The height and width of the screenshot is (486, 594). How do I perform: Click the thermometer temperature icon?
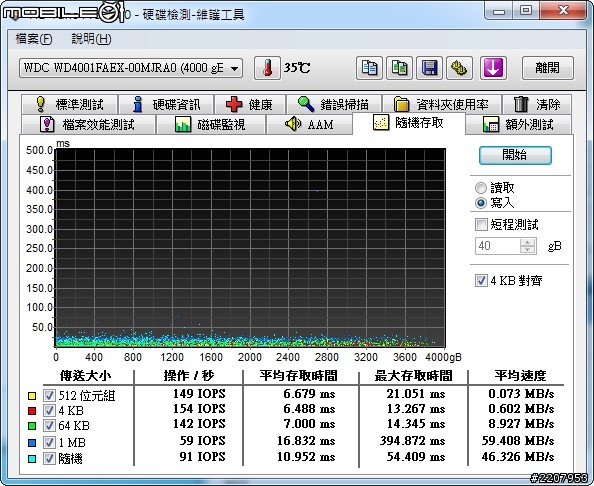point(267,68)
